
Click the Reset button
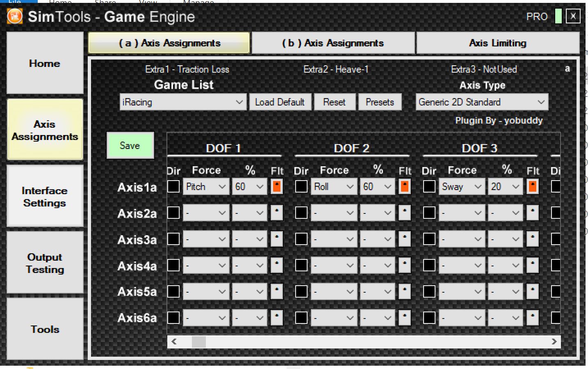click(x=335, y=102)
